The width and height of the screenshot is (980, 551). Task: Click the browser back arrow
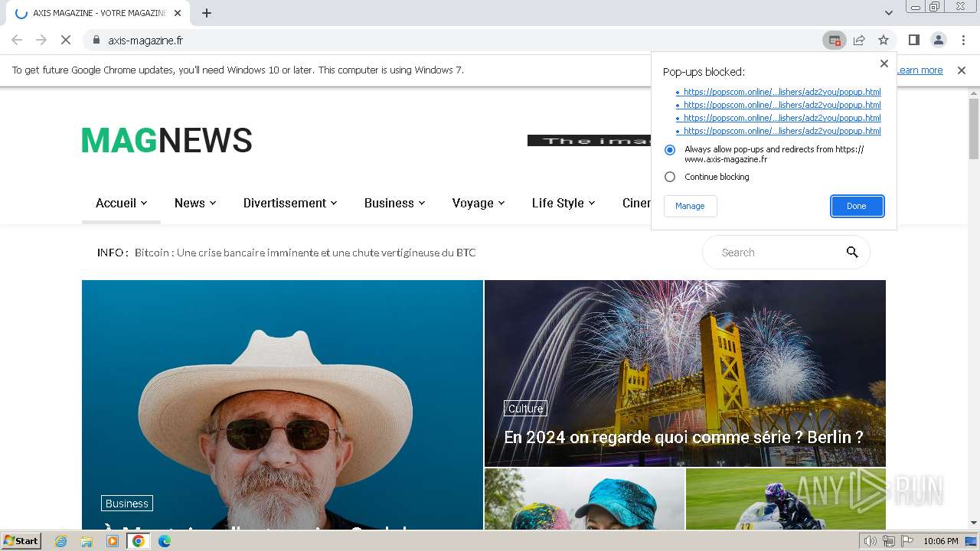tap(17, 40)
